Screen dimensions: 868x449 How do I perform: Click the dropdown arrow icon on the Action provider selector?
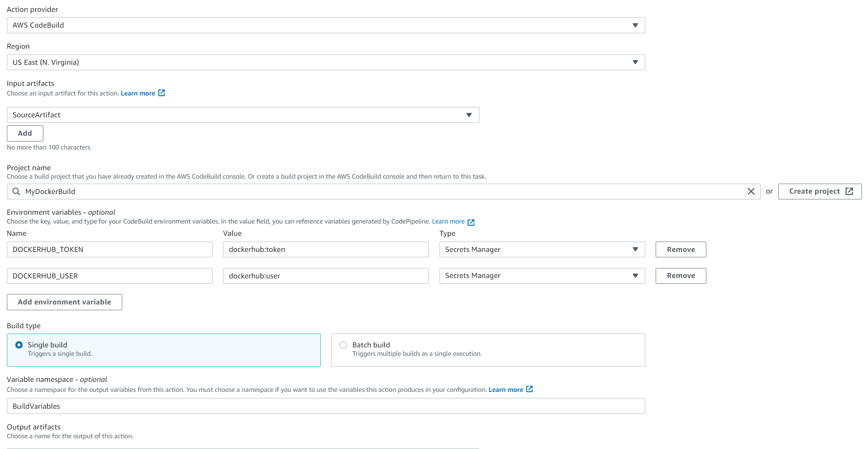point(635,25)
